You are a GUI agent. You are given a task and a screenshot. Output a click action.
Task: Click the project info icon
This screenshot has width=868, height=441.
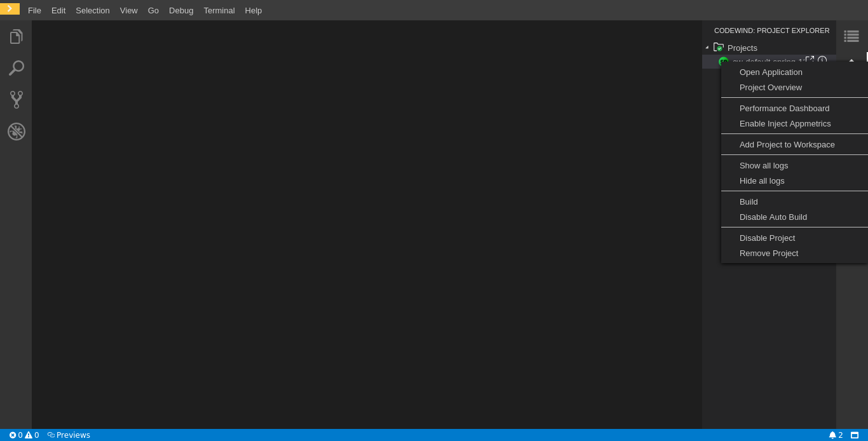822,60
